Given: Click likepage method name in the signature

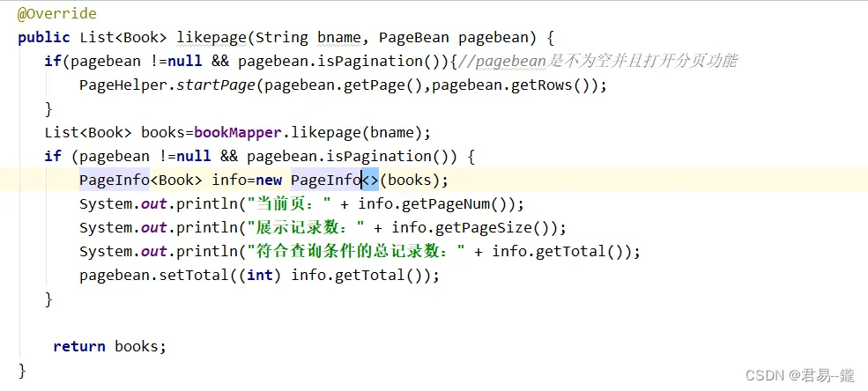Looking at the screenshot, I should pos(211,38).
